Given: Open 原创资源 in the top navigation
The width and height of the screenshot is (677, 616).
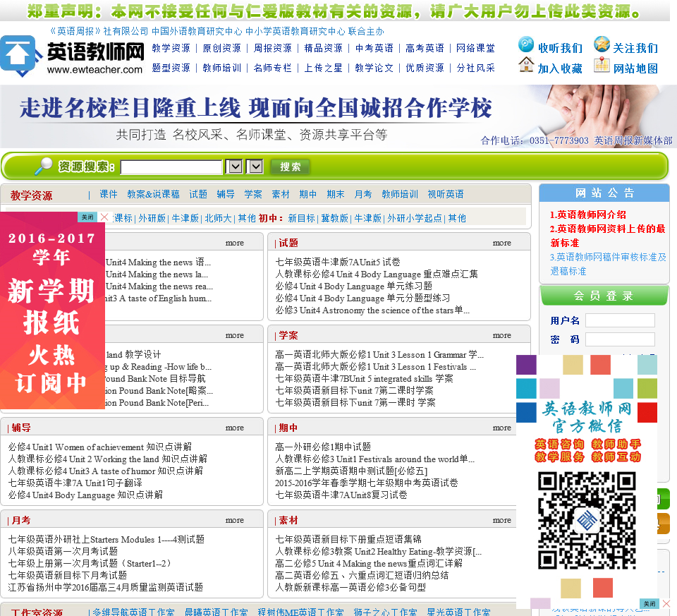Looking at the screenshot, I should [x=222, y=48].
